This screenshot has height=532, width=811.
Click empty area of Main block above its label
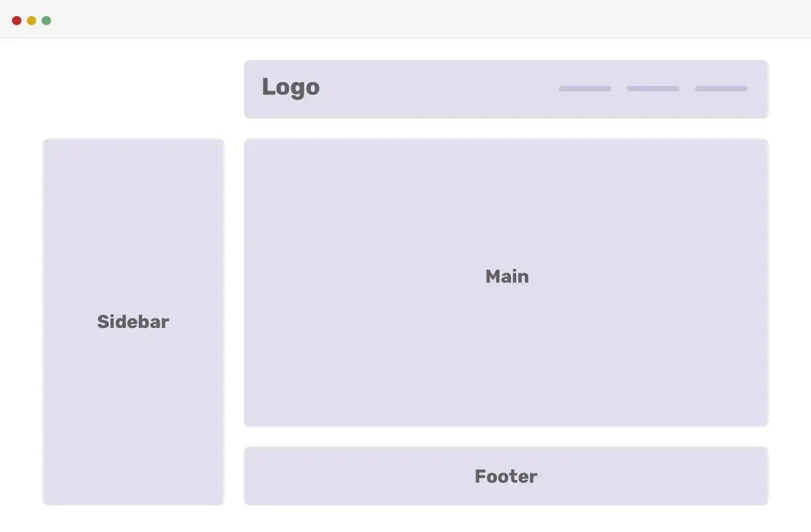coord(507,200)
